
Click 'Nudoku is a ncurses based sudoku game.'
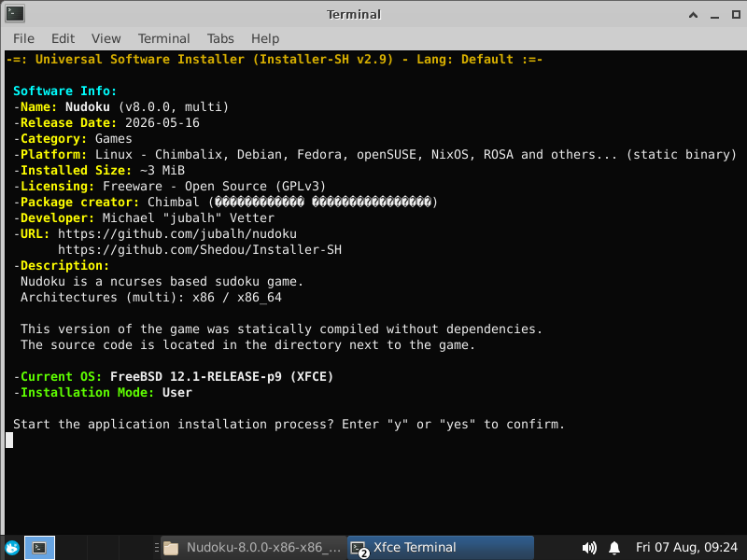point(162,282)
